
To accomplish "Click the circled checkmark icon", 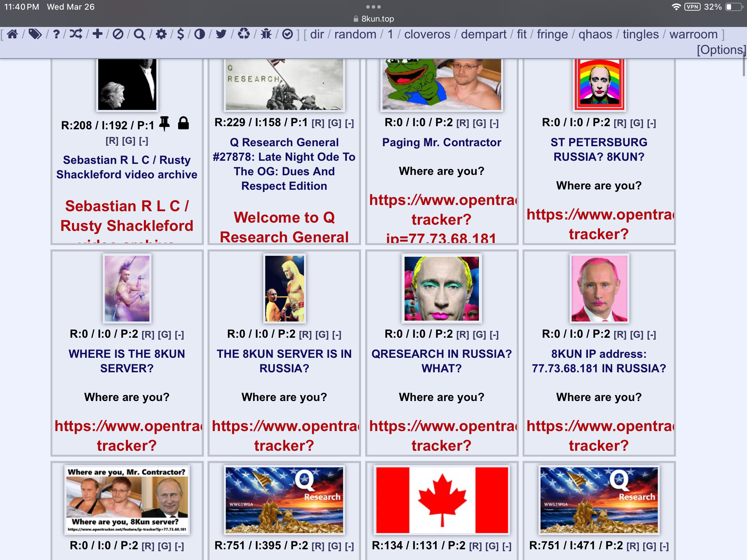I will point(288,34).
